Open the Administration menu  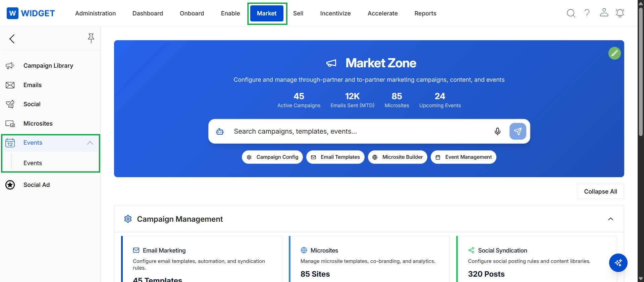pyautogui.click(x=96, y=13)
